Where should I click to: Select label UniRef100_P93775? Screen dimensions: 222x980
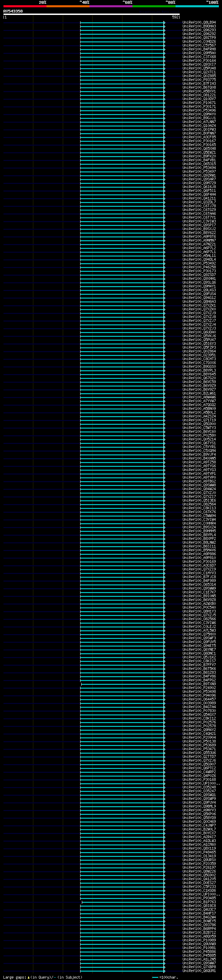[x=199, y=80]
